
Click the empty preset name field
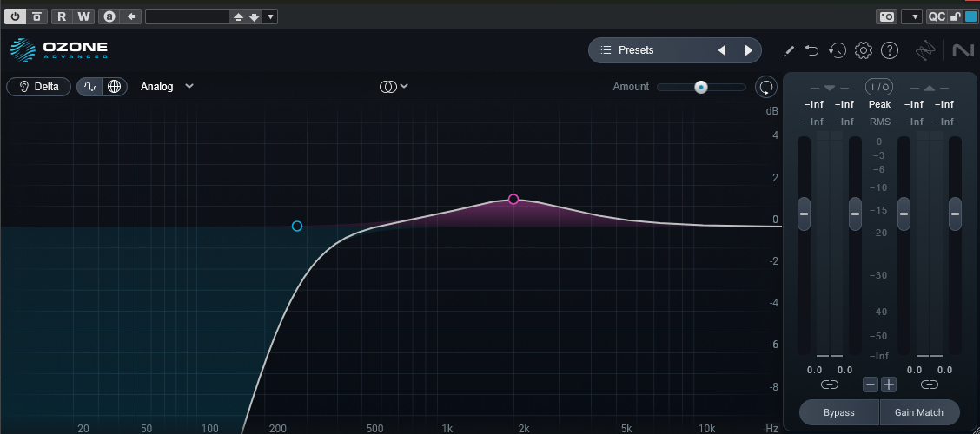click(188, 16)
